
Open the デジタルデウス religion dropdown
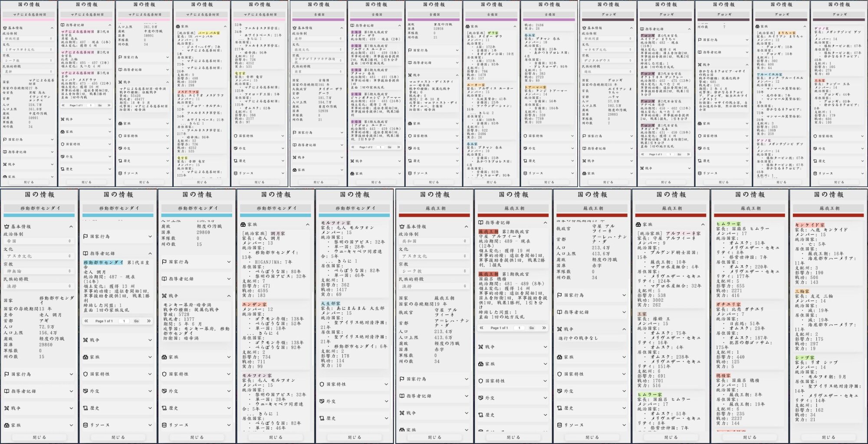coord(607,61)
